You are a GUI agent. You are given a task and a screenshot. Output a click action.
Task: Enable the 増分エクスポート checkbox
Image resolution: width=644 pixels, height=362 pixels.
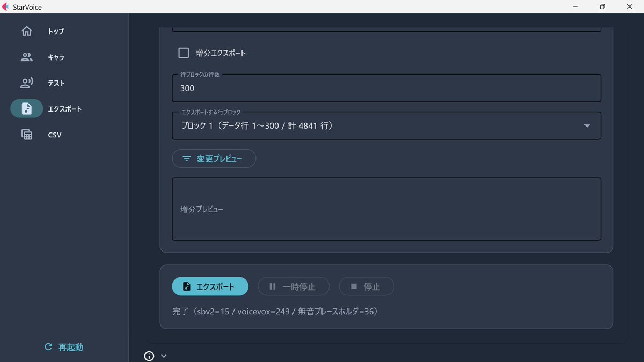coord(184,53)
